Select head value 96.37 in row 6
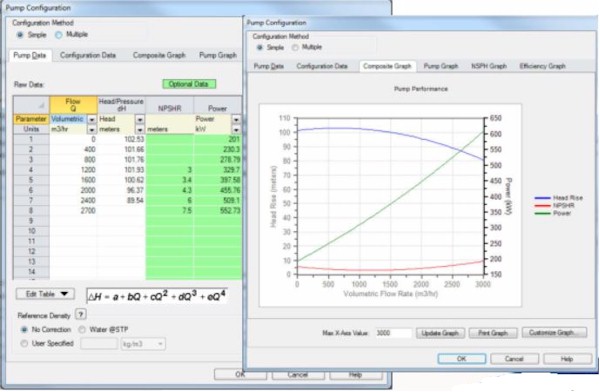 tap(121, 190)
